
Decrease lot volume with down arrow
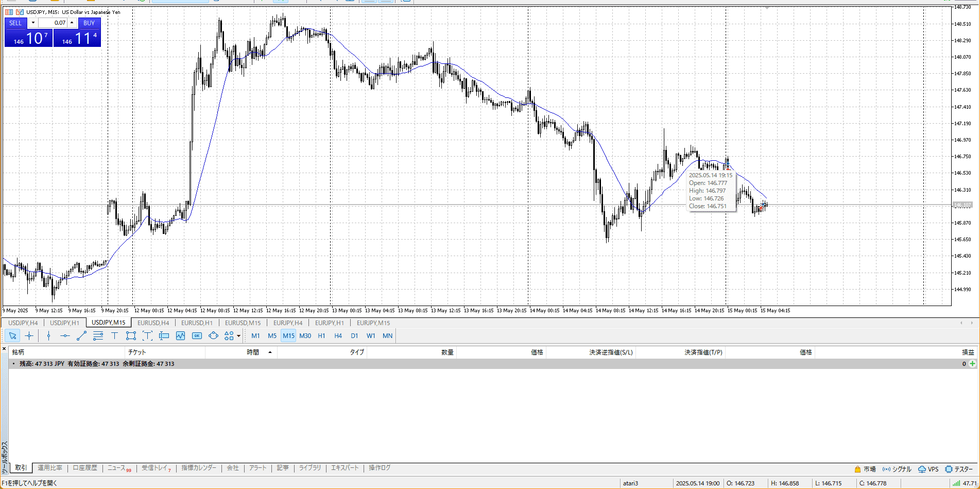click(33, 23)
